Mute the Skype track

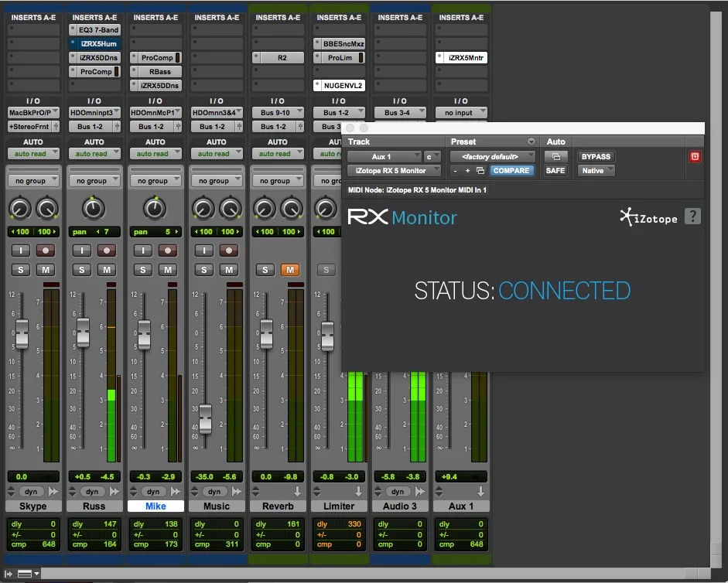click(x=46, y=270)
